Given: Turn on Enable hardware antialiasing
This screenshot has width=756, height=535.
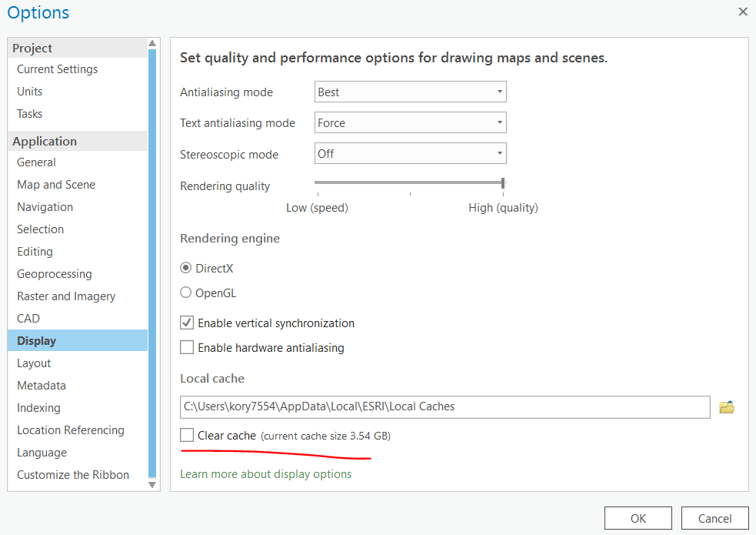Looking at the screenshot, I should coord(187,347).
